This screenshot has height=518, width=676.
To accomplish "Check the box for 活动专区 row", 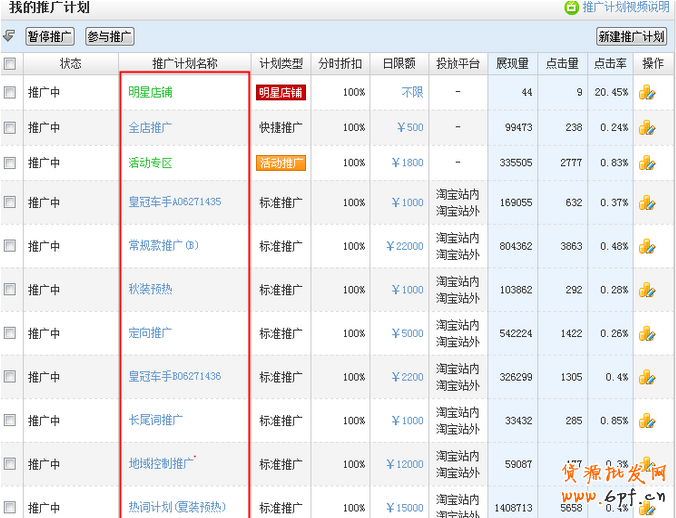I will [9, 163].
